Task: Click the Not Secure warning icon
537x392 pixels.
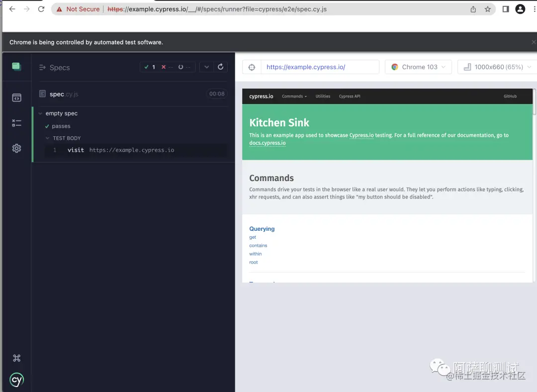Action: 59,9
